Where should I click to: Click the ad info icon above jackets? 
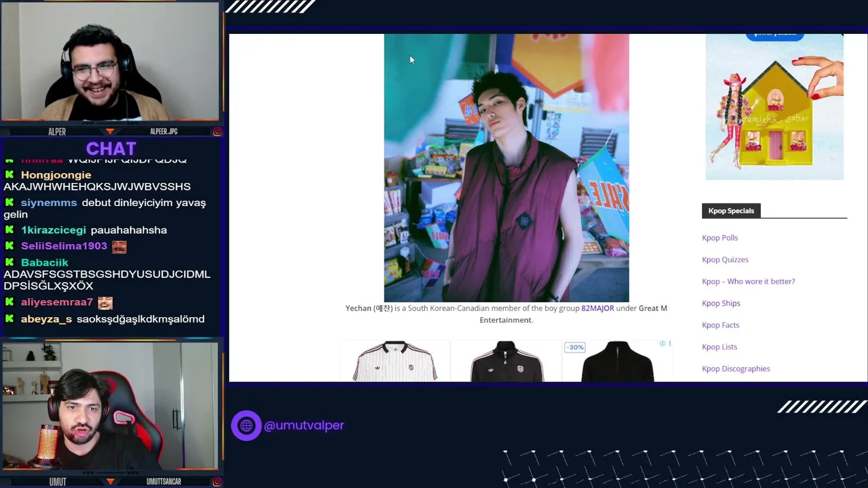coord(663,344)
